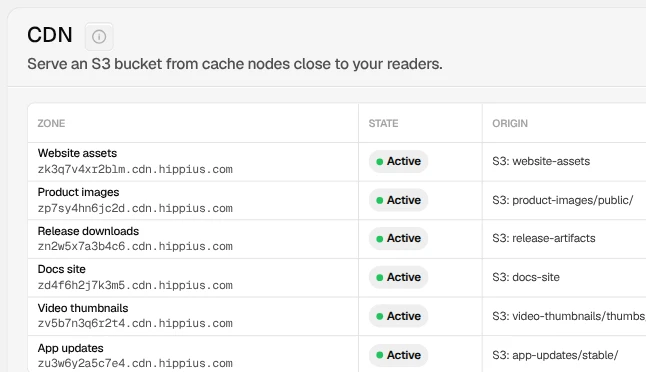Open the Video thumbnails zone
This screenshot has width=646, height=372.
(83, 308)
